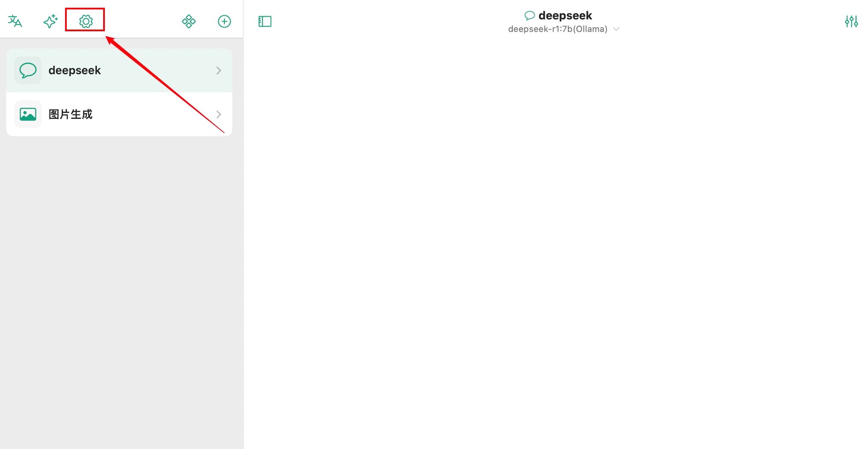Click the chat bubble icon beside header title
The image size is (868, 449).
[529, 16]
